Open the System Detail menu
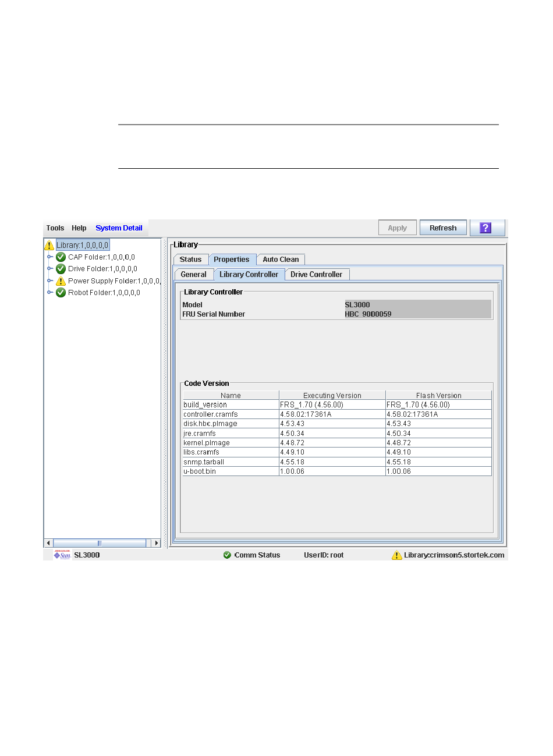This screenshot has width=553, height=756. pyautogui.click(x=119, y=228)
